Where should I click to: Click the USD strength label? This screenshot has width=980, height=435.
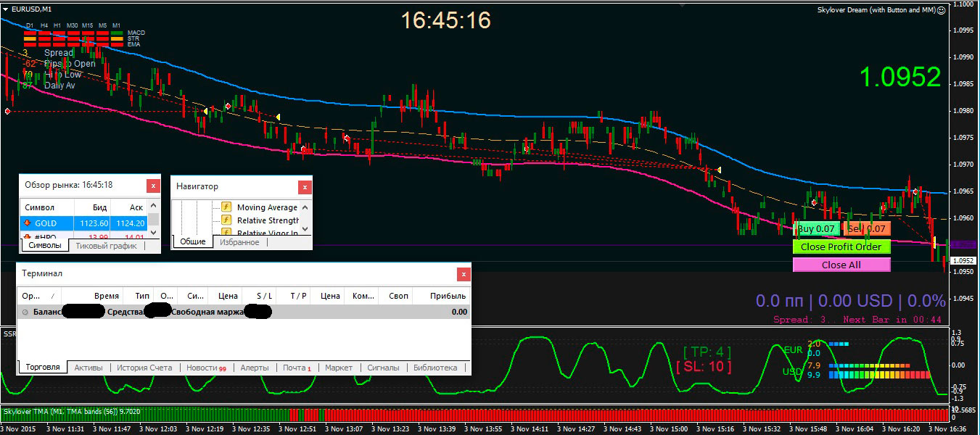793,371
